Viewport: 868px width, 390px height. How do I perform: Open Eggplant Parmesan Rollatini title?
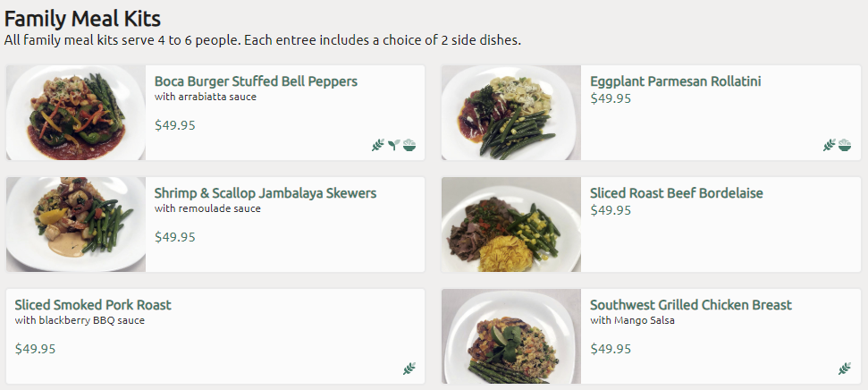[675, 81]
